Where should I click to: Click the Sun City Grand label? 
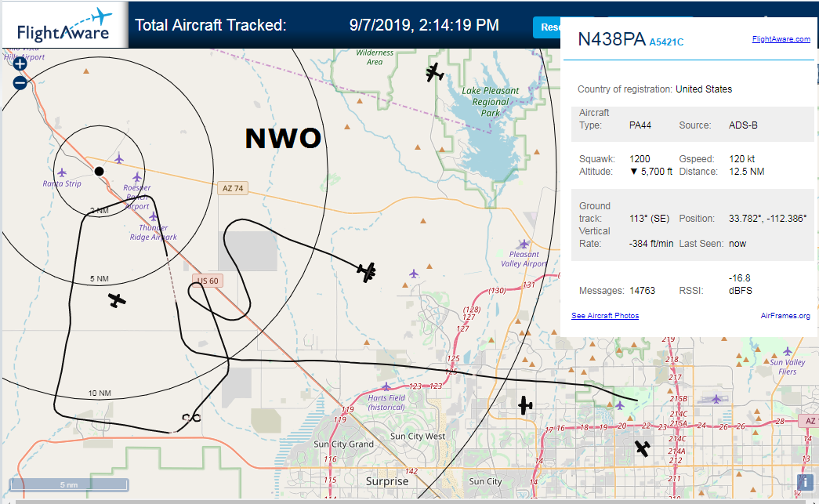(344, 444)
